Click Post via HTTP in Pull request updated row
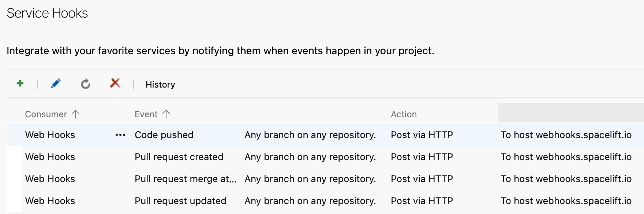Screen dimensions: 644x214 [x=422, y=201]
